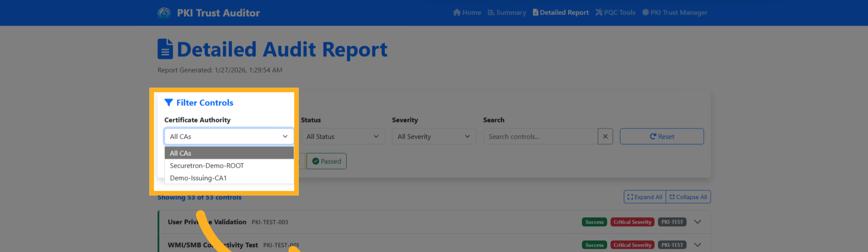Expand WMI/SMB Connectivity Test row chevron
This screenshot has height=252, width=868.
698,245
